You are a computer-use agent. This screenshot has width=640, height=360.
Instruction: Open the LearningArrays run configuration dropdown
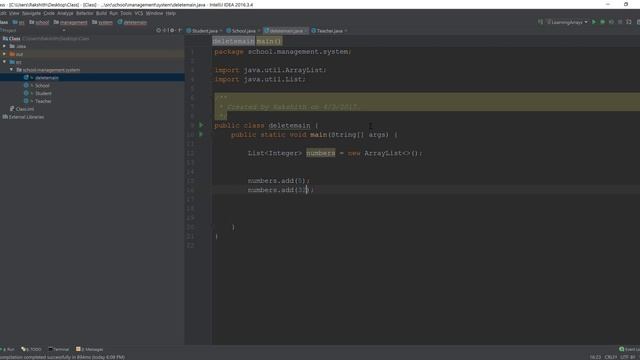coord(567,22)
